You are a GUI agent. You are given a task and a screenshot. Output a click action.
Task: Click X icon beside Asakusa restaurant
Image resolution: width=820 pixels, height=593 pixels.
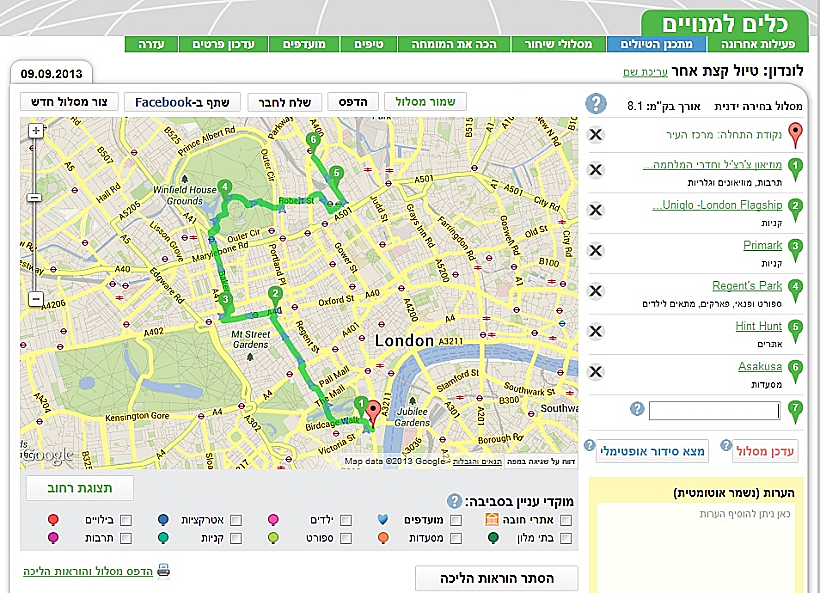pyautogui.click(x=596, y=371)
